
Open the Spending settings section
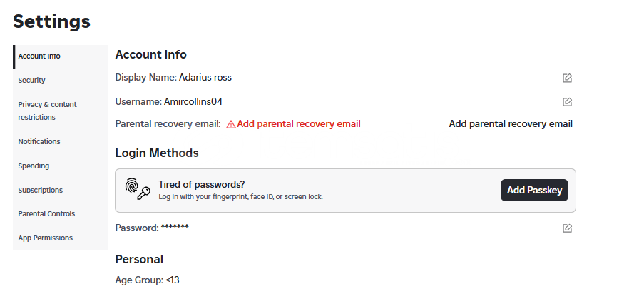pos(60,166)
